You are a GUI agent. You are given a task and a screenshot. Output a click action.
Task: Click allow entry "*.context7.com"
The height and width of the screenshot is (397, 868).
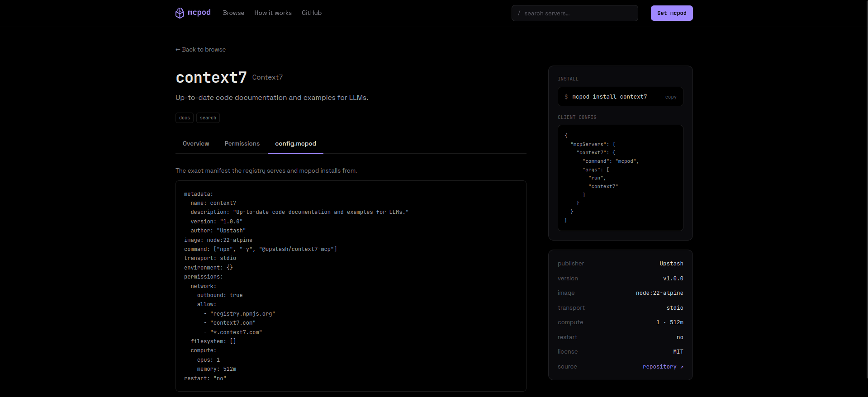pos(236,332)
